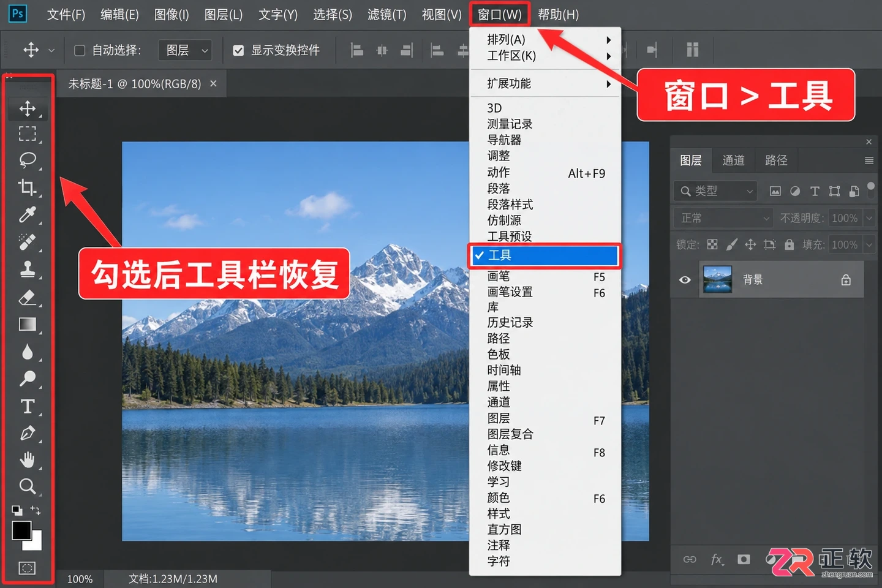882x588 pixels.
Task: Click the Link layers icon
Action: (690, 559)
